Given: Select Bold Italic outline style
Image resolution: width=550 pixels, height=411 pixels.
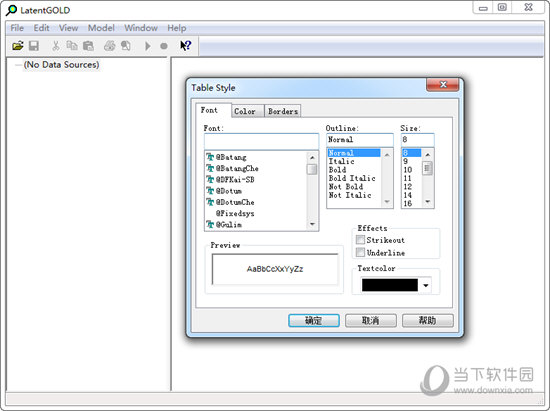Looking at the screenshot, I should pos(352,178).
